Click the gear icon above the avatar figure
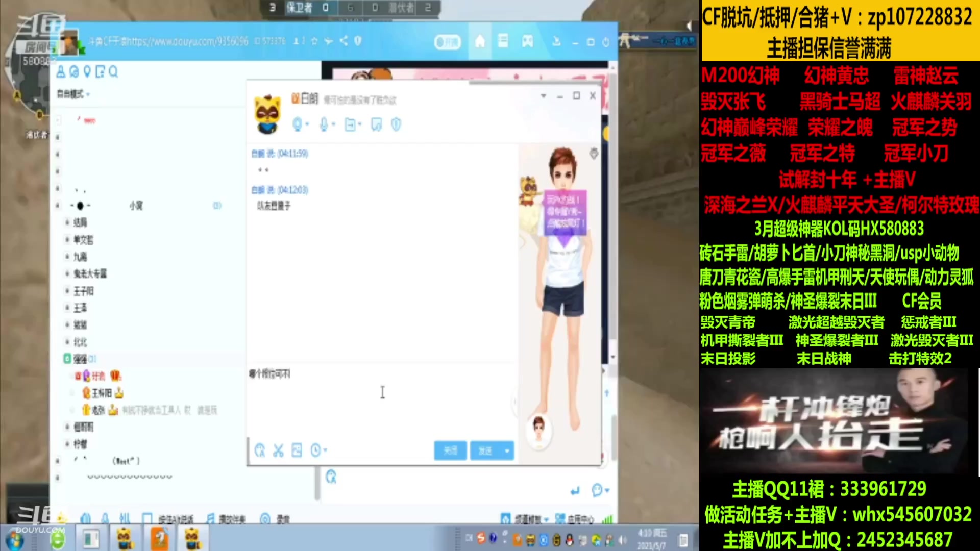 click(x=594, y=153)
